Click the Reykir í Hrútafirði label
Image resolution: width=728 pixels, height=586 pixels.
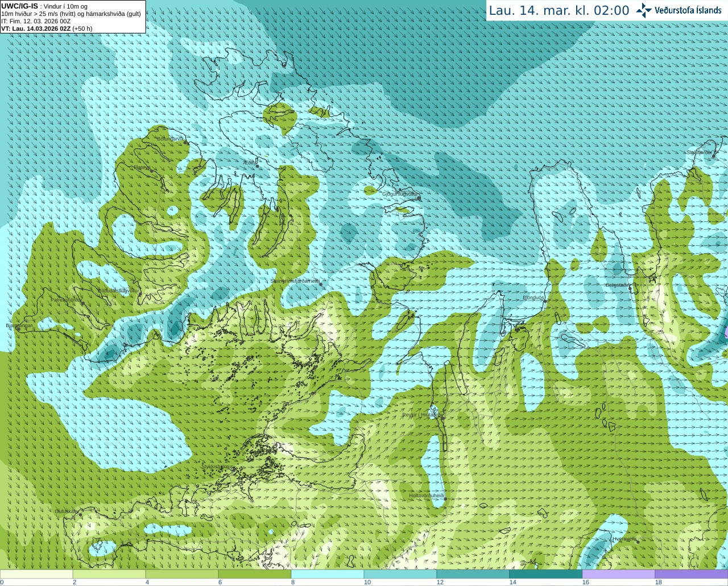pos(422,415)
